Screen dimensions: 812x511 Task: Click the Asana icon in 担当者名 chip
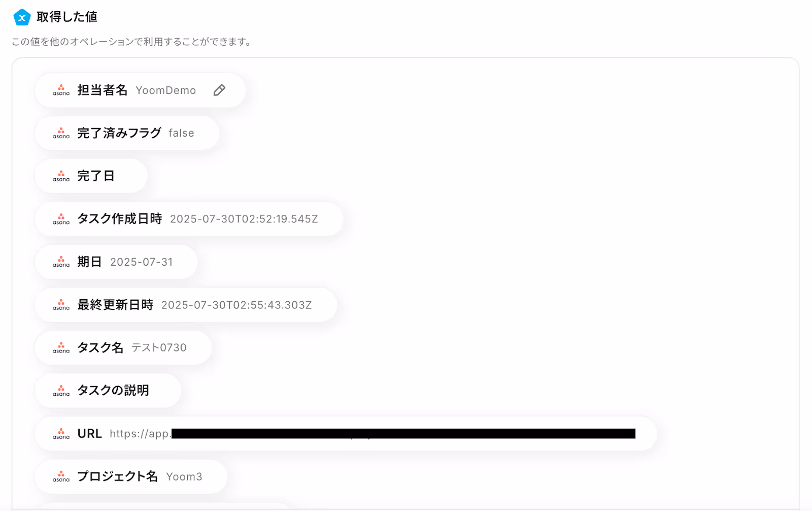pyautogui.click(x=61, y=90)
